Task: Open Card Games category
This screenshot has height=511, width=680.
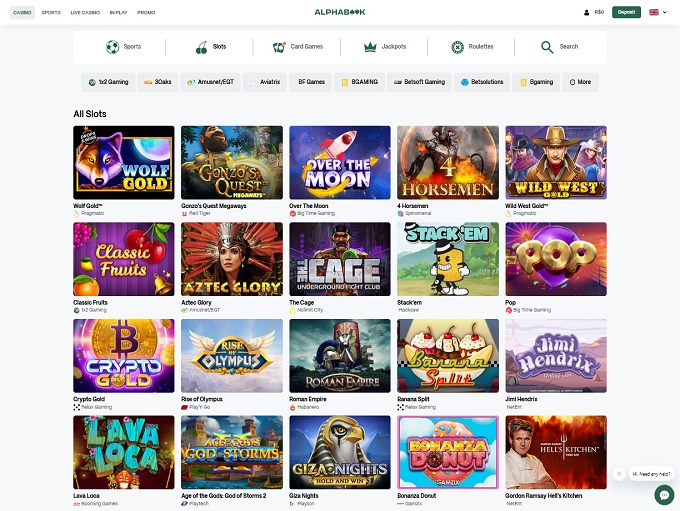Action: (297, 47)
